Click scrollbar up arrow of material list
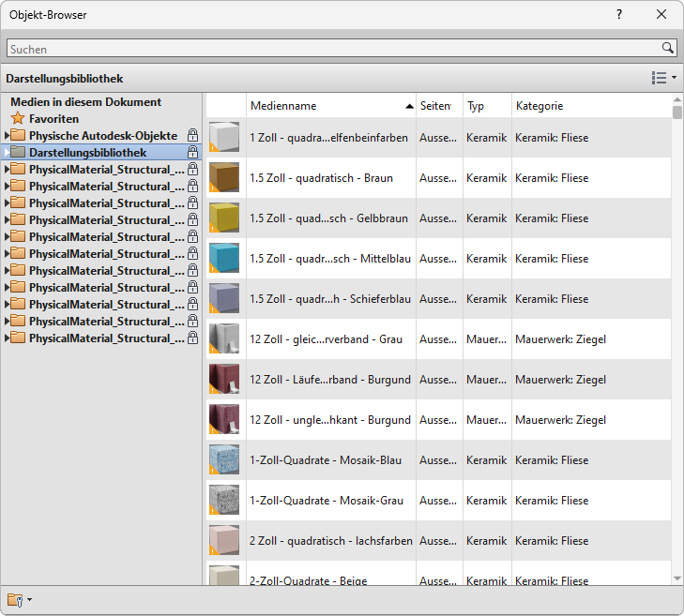Screen dimensions: 684x616 click(677, 99)
